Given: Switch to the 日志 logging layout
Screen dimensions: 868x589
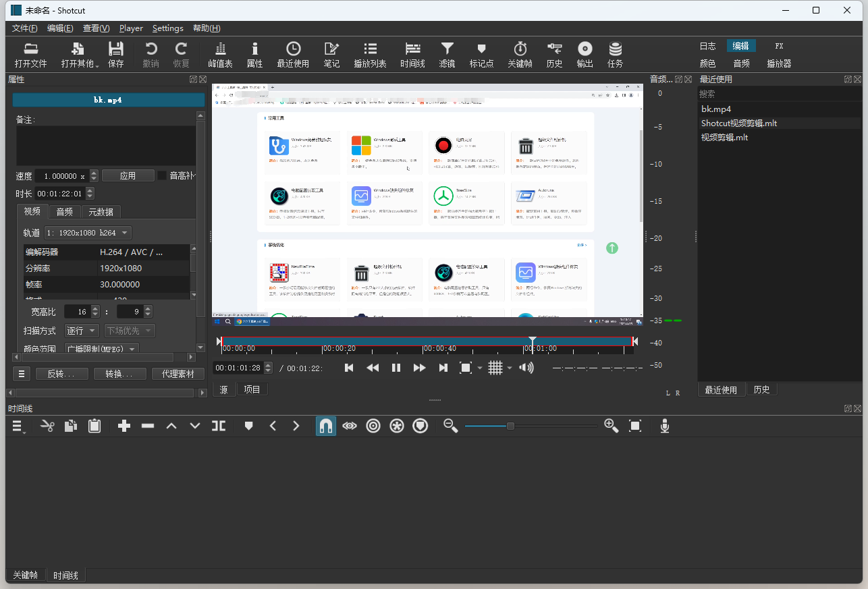Looking at the screenshot, I should [707, 46].
